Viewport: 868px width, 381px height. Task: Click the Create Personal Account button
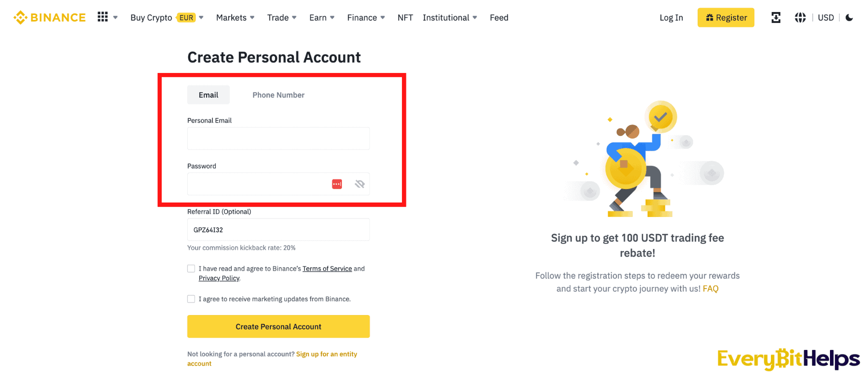coord(278,326)
